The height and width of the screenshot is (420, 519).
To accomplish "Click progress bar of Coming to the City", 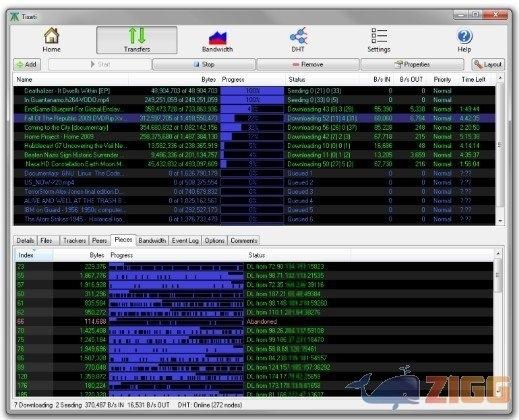I will click(x=252, y=127).
